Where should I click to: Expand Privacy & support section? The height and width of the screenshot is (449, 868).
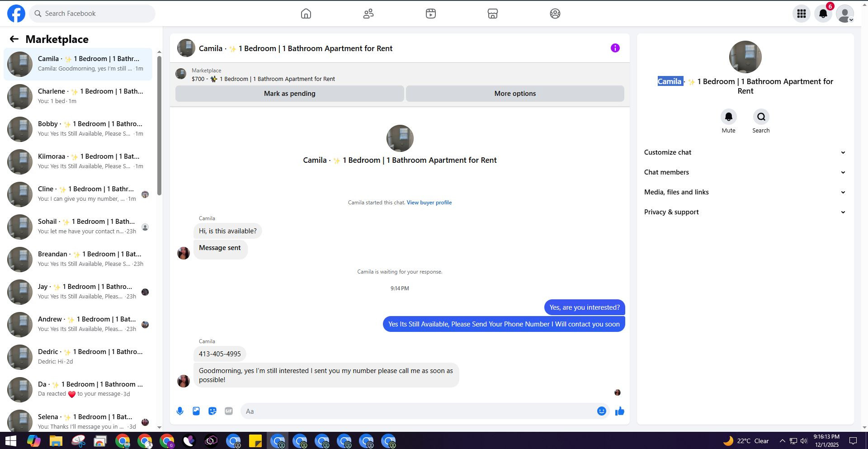pos(745,212)
